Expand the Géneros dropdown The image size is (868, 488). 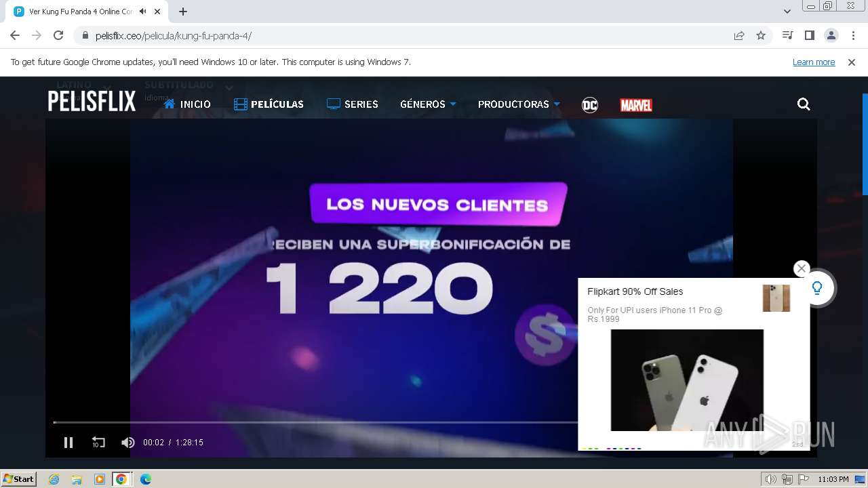428,104
